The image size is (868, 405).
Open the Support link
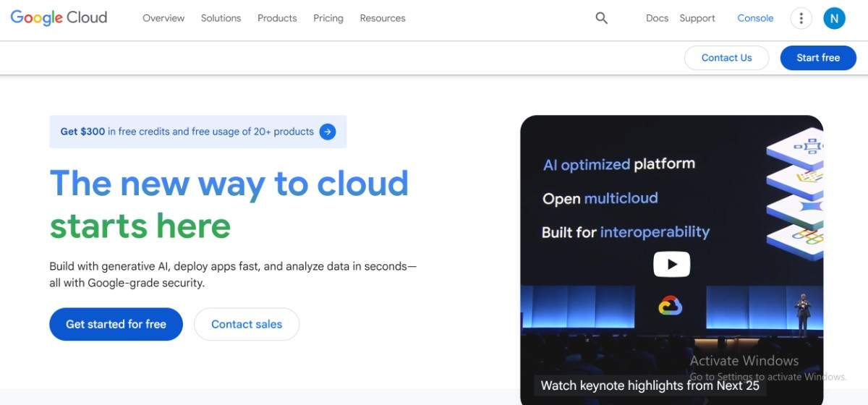coord(697,18)
